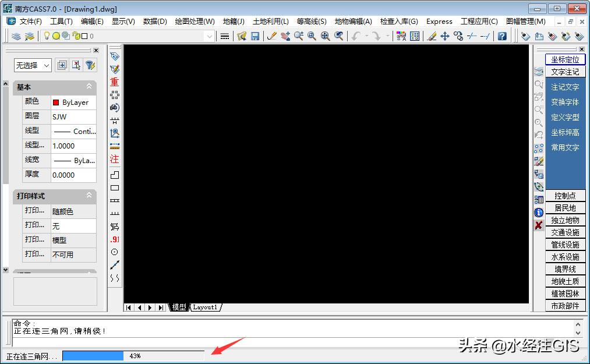Select the red 重 icon in left toolbar
The width and height of the screenshot is (590, 364).
click(x=114, y=82)
